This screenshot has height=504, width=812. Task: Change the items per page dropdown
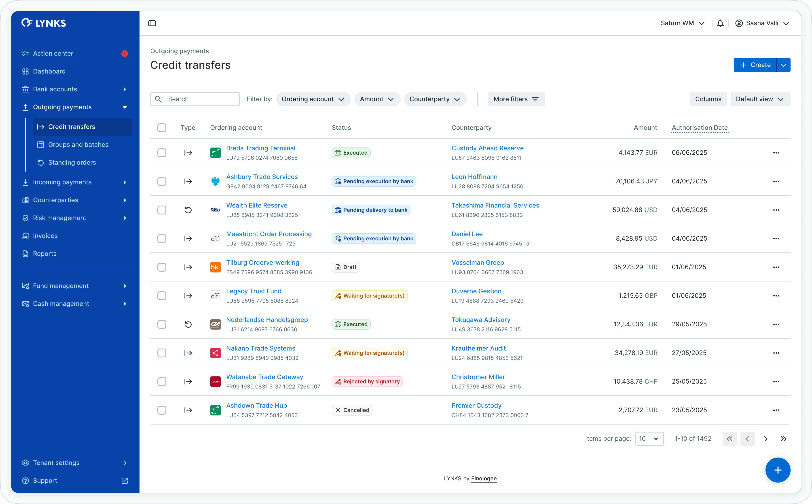[649, 439]
